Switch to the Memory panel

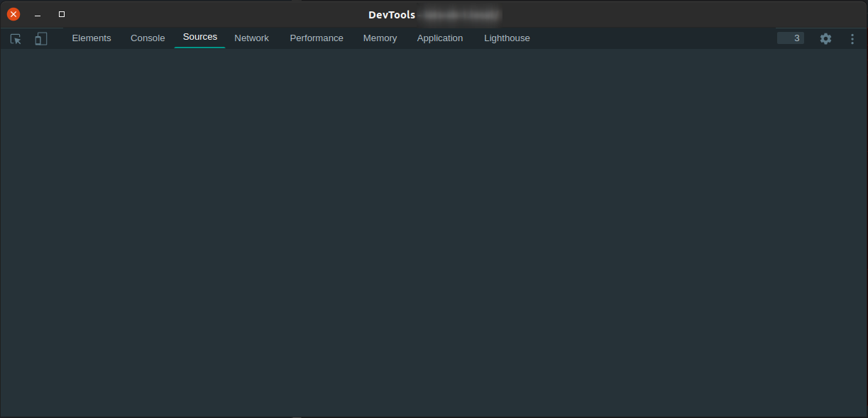click(380, 38)
